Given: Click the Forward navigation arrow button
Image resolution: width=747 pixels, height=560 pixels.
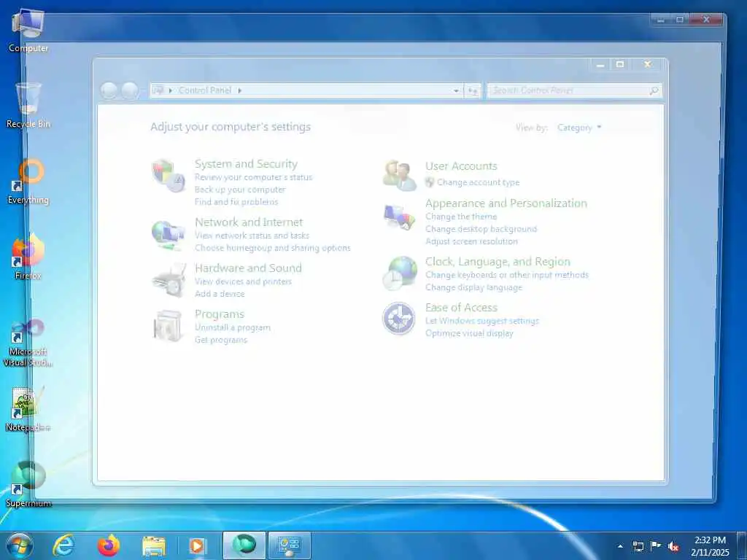Looking at the screenshot, I should (130, 90).
